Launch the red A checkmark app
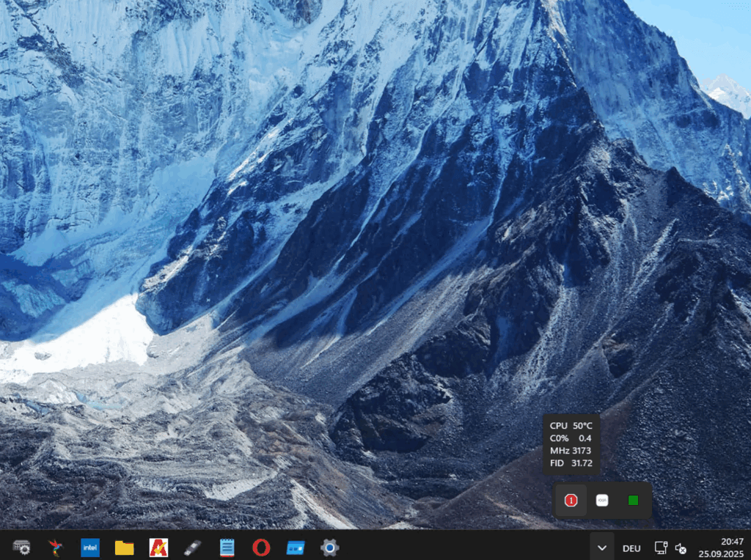The height and width of the screenshot is (560, 751). pyautogui.click(x=158, y=548)
